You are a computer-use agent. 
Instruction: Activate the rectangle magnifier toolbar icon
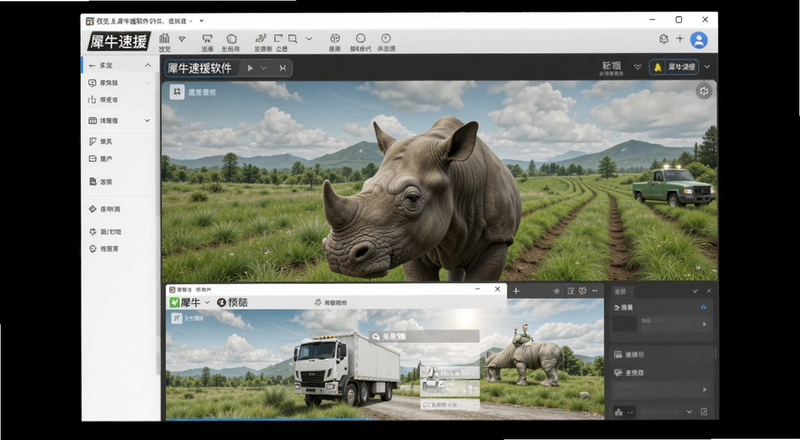[x=292, y=38]
